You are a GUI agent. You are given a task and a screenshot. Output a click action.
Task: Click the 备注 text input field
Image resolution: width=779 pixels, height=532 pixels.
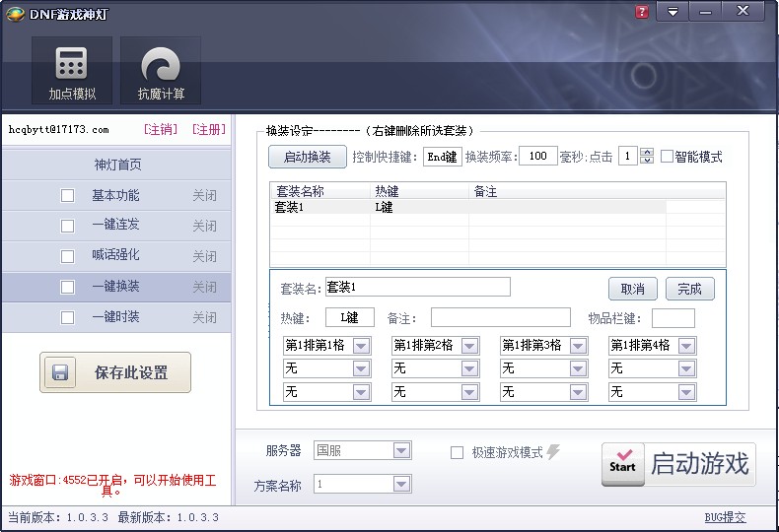(x=500, y=317)
